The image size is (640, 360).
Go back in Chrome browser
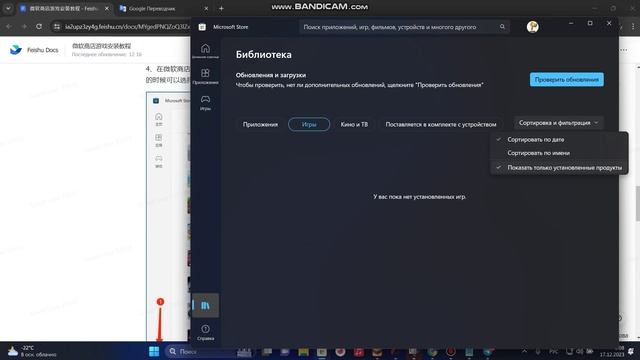(9, 27)
